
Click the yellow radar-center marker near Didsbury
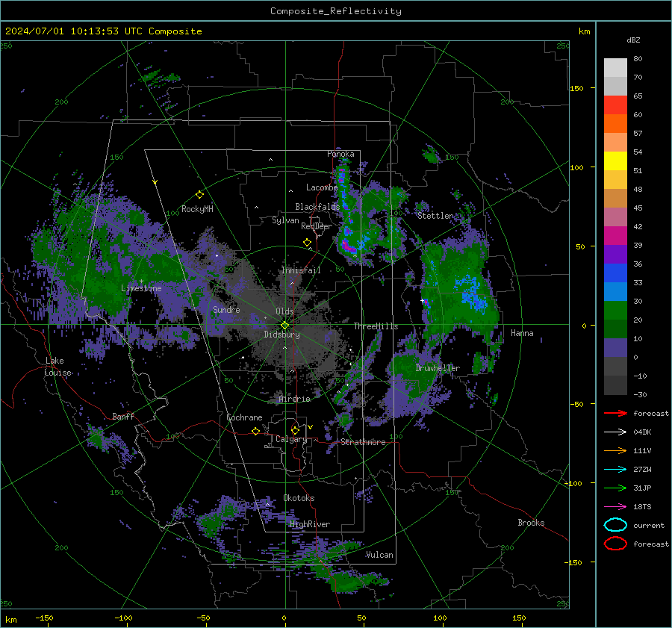285,325
